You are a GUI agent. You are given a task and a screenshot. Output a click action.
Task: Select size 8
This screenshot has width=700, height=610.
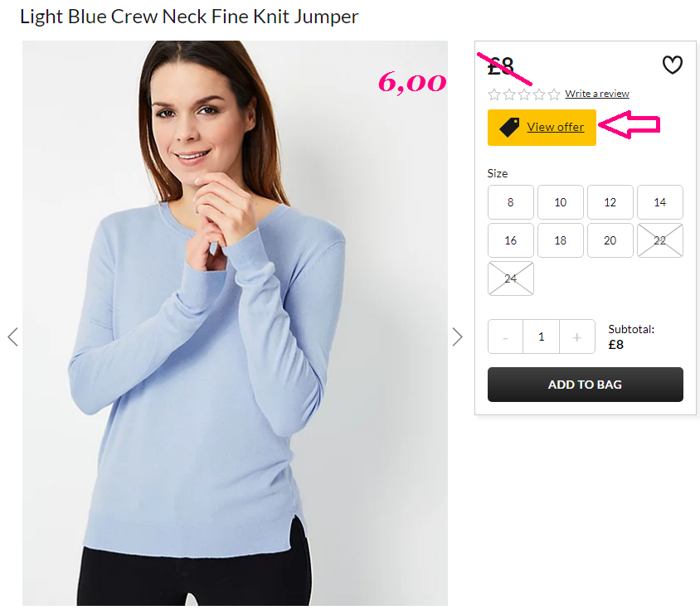511,202
